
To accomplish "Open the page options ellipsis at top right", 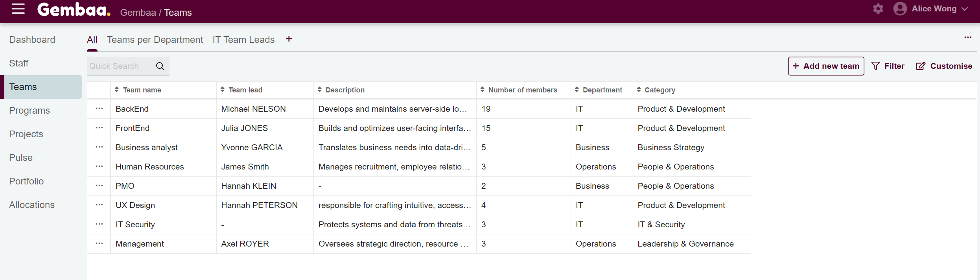I will click(x=968, y=37).
